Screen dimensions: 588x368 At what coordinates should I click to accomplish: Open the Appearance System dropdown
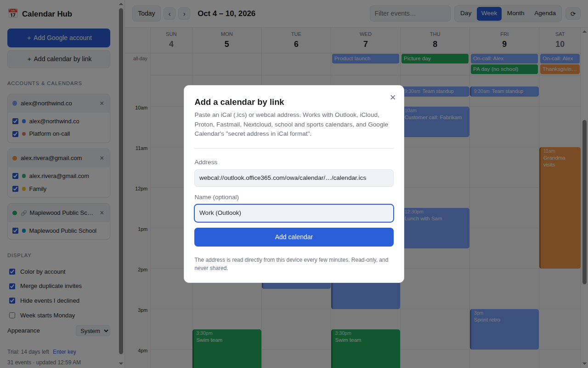(x=93, y=331)
